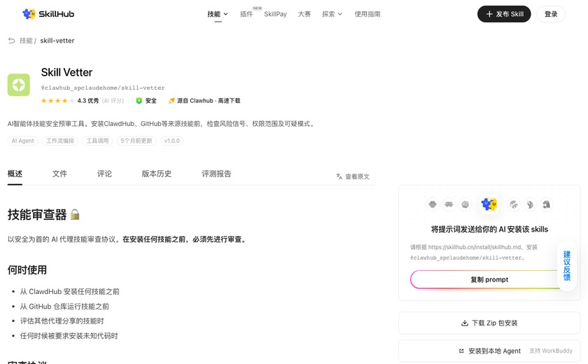Click the green Skill Vetter app icon
The width and height of the screenshot is (588, 364).
pyautogui.click(x=19, y=85)
